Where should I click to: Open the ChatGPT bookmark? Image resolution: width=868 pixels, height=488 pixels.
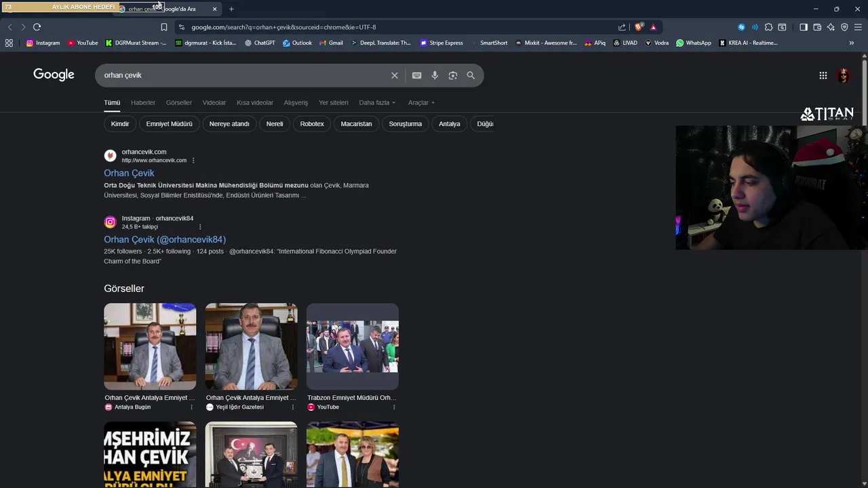click(260, 43)
